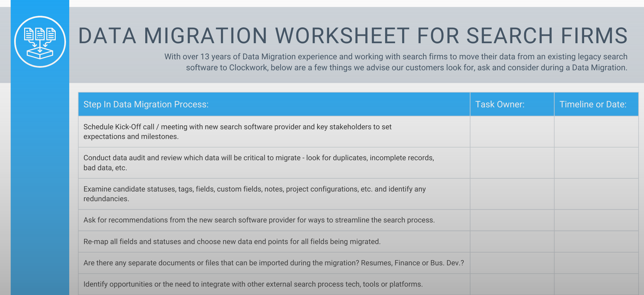Click the 'Data Migration Worksheet for Search Firms' title
Image resolution: width=644 pixels, height=295 pixels.
(353, 35)
